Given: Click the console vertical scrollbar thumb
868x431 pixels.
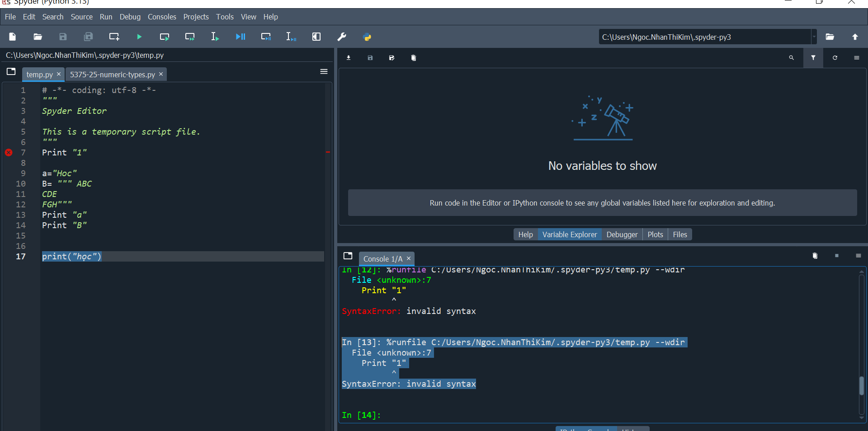Looking at the screenshot, I should click(862, 386).
